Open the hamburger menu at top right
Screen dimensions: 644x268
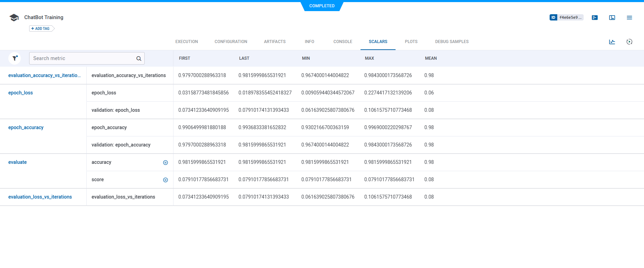pyautogui.click(x=629, y=18)
